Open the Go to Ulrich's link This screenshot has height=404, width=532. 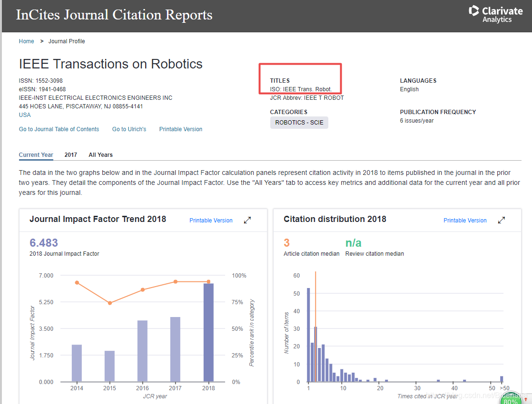coord(129,129)
